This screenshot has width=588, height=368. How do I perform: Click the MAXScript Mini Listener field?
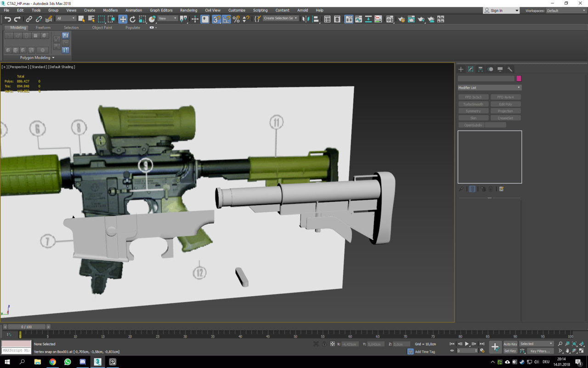point(15,350)
